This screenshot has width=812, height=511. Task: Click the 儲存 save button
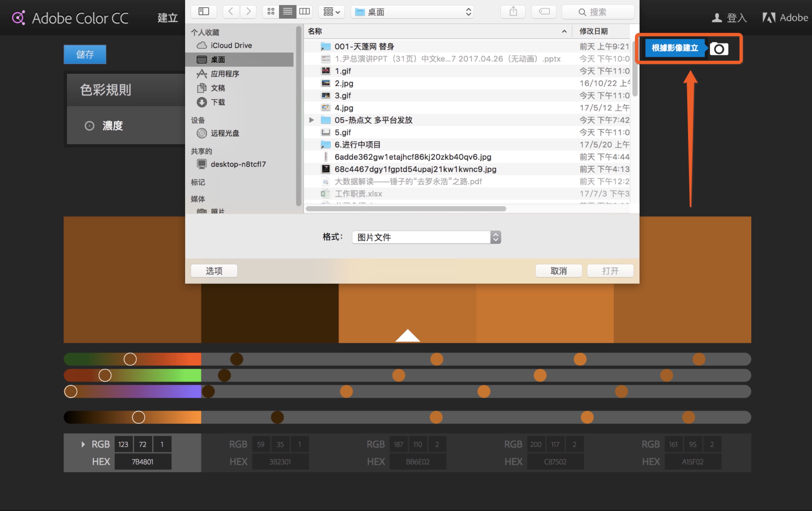point(85,54)
